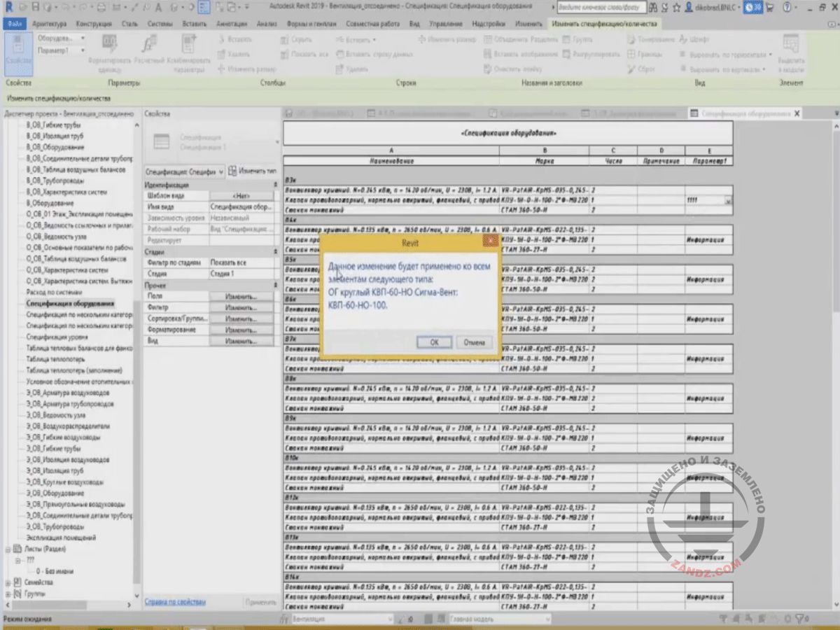This screenshot has height=630, width=840.
Task: Click Вставить строку данных command
Action: coord(374,54)
